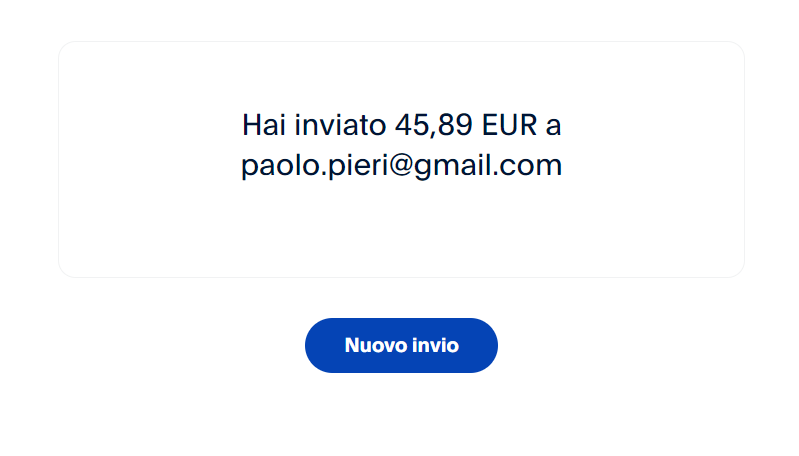
Task: Click the blank space below the Nuovo invio button
Action: click(402, 415)
